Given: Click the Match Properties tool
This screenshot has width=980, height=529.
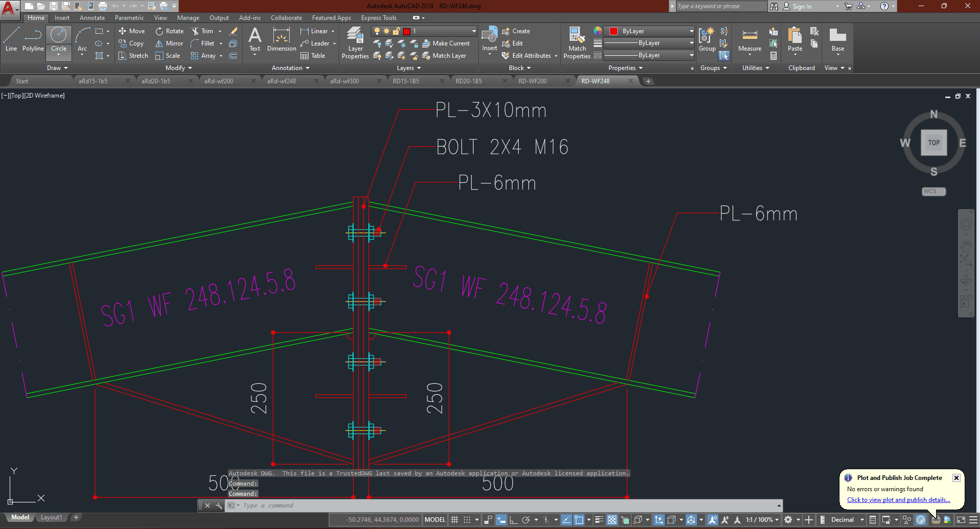Looking at the screenshot, I should 577,42.
